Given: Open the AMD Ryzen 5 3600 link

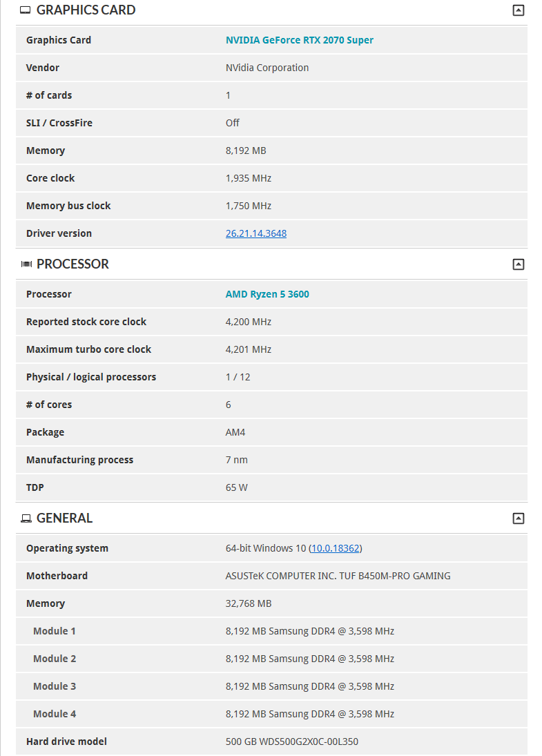Looking at the screenshot, I should coord(267,294).
